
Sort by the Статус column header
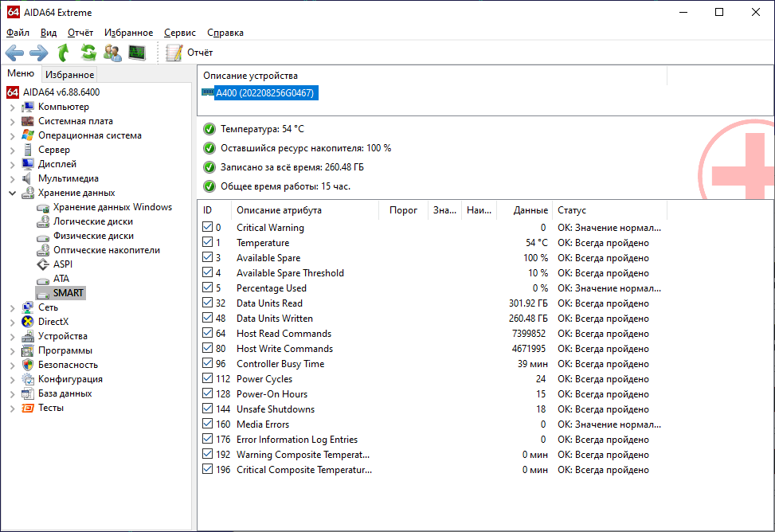click(x=609, y=210)
